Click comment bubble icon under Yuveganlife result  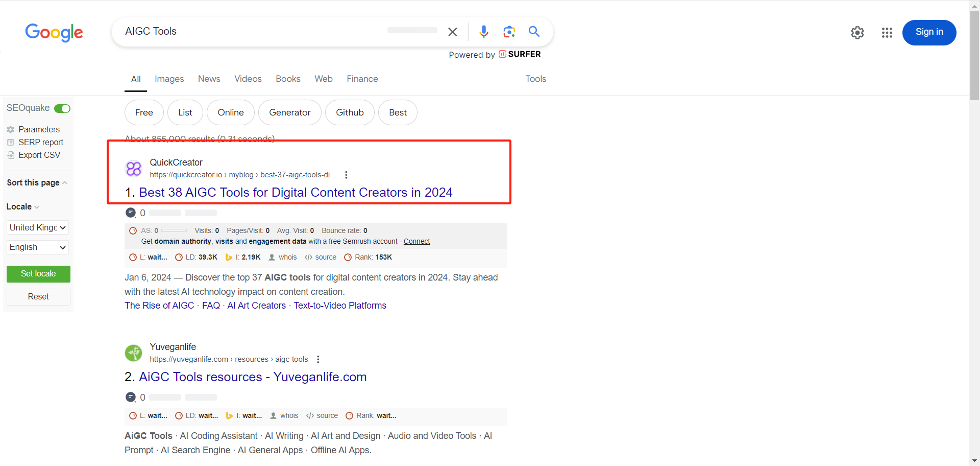(x=131, y=397)
